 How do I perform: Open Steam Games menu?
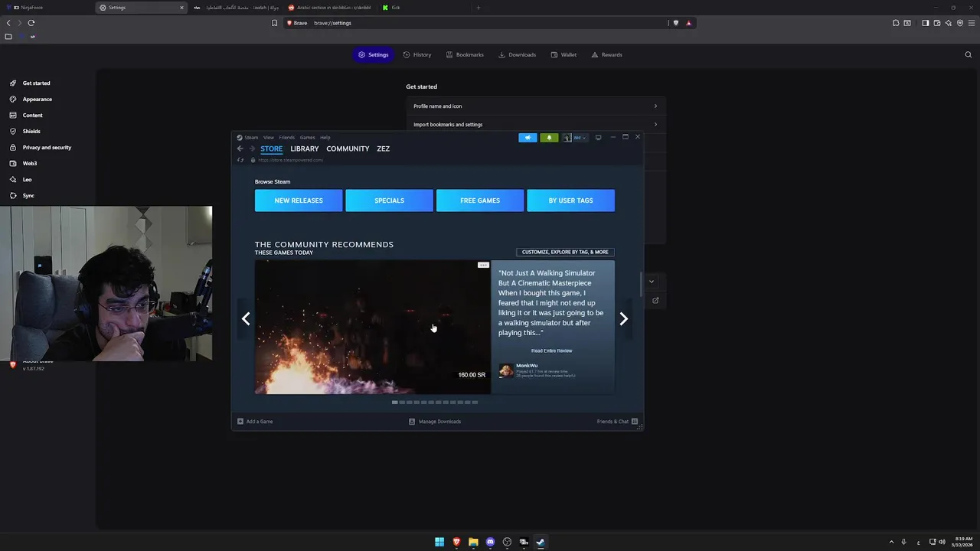point(307,138)
